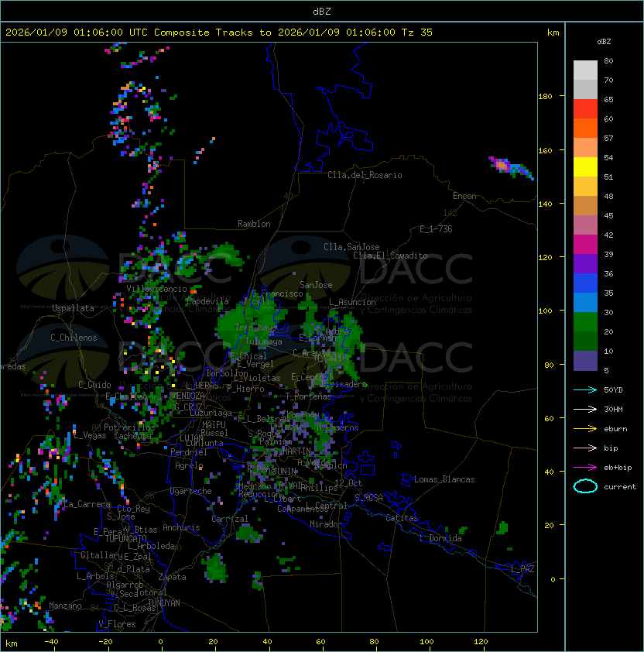Click the cyan 'current' ellipse symbol
Screen dimensions: 644x652
pos(585,486)
